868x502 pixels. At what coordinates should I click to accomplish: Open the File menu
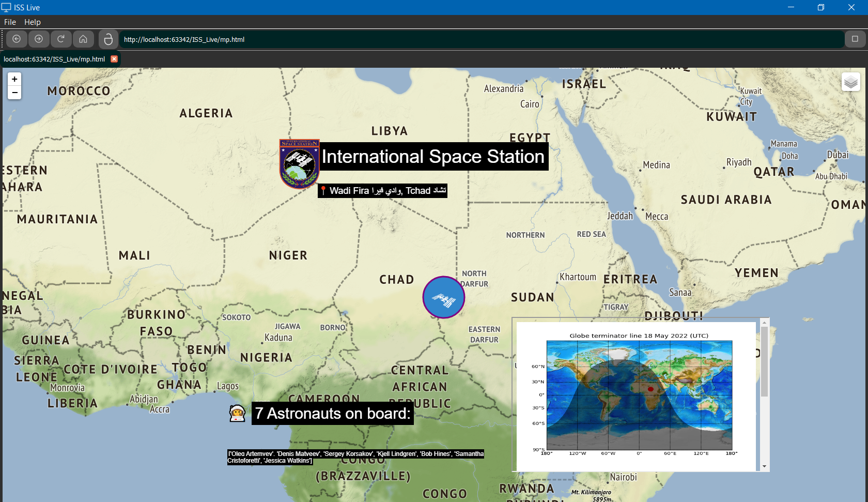[x=10, y=22]
